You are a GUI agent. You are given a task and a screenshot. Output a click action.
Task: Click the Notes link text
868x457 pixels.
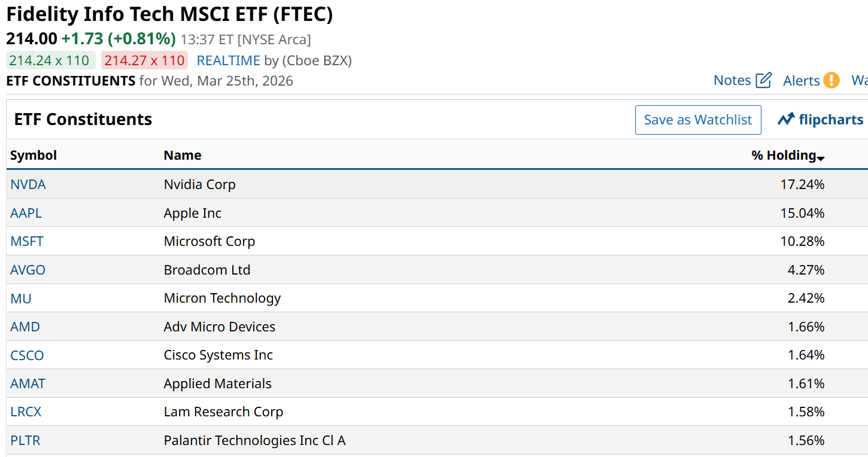coord(732,80)
